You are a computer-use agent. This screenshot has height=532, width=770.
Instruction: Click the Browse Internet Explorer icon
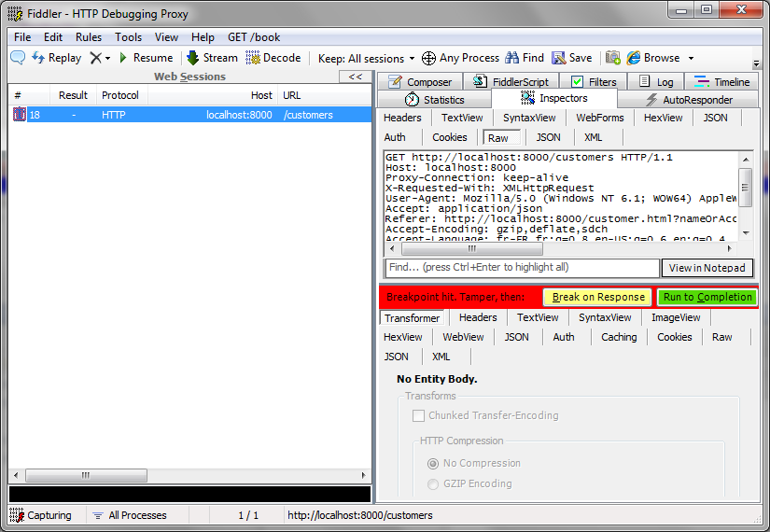(634, 58)
